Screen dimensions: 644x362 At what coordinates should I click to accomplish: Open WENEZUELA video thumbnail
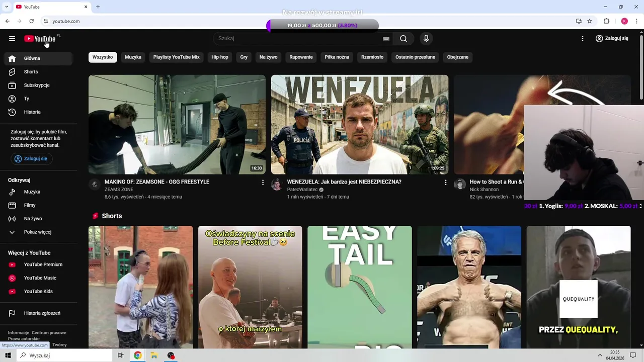coord(360,125)
